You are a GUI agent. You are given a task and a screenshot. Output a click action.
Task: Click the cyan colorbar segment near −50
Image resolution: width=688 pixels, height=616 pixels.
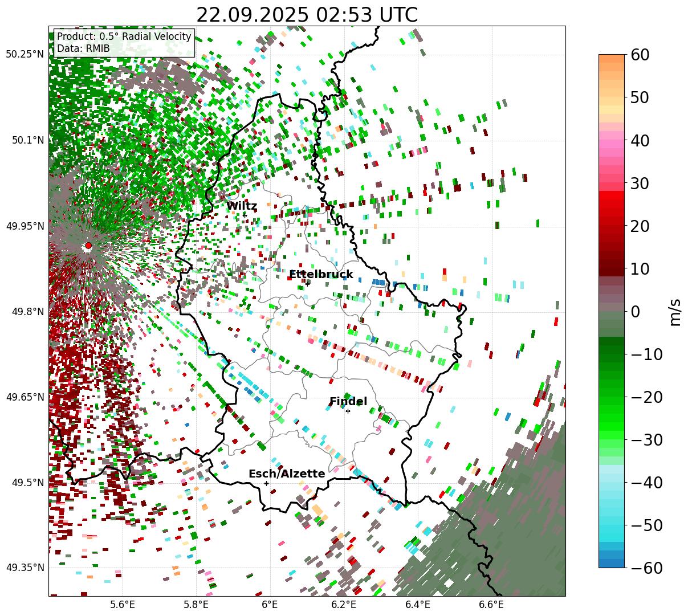pos(612,525)
